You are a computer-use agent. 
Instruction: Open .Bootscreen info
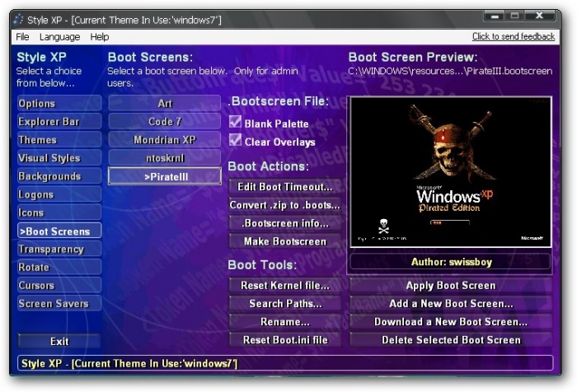click(x=285, y=223)
